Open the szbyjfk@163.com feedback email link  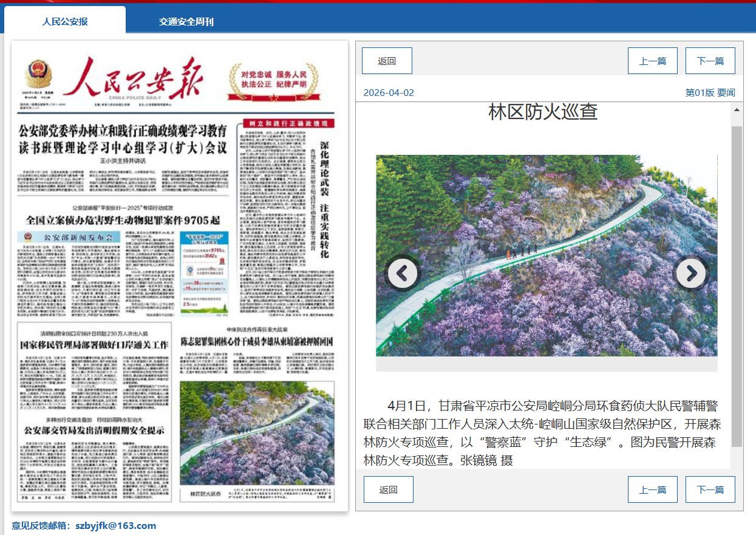coord(115,526)
